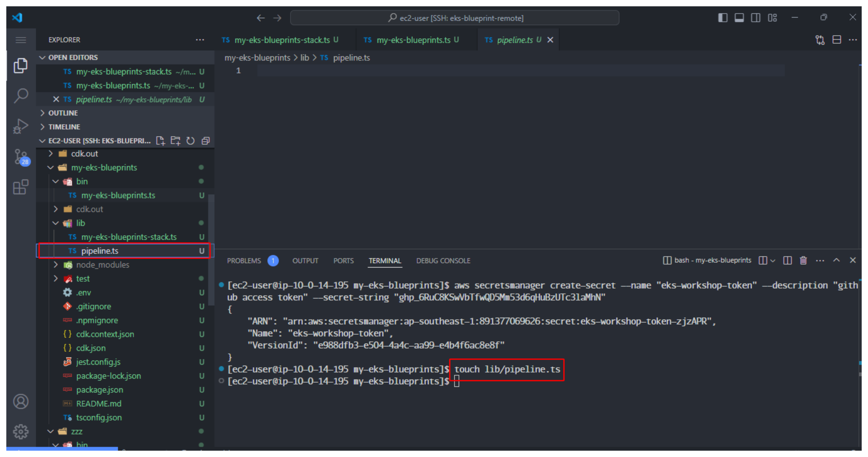Go back with the navigation arrow

261,18
